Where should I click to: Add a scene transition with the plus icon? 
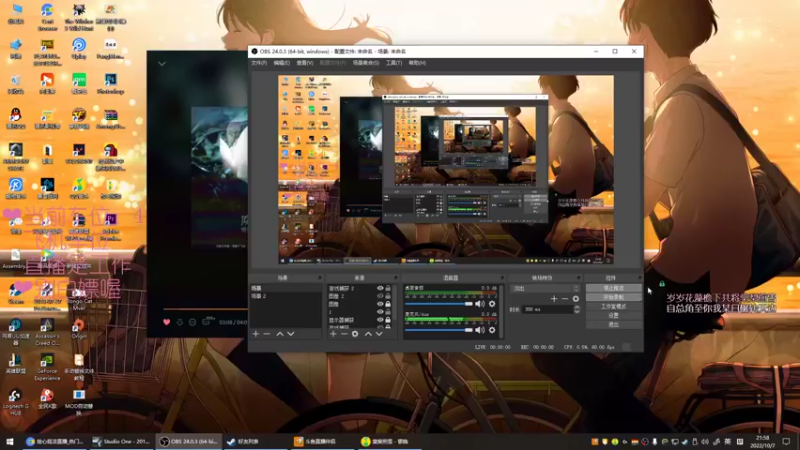[554, 299]
